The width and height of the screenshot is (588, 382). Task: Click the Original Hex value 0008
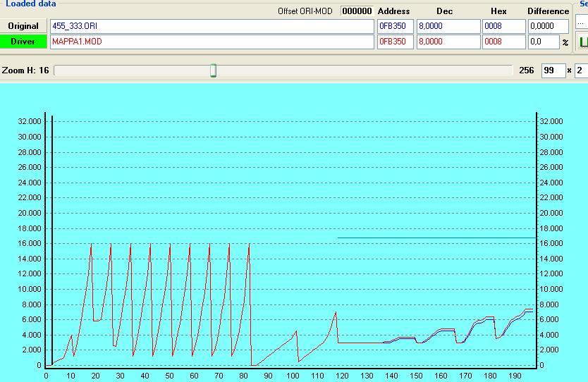(503, 26)
